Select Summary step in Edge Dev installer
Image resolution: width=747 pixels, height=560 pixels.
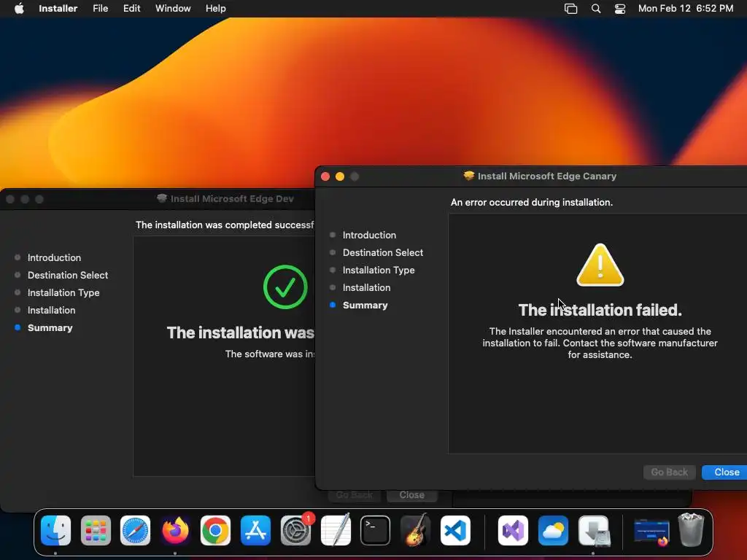[x=50, y=327]
